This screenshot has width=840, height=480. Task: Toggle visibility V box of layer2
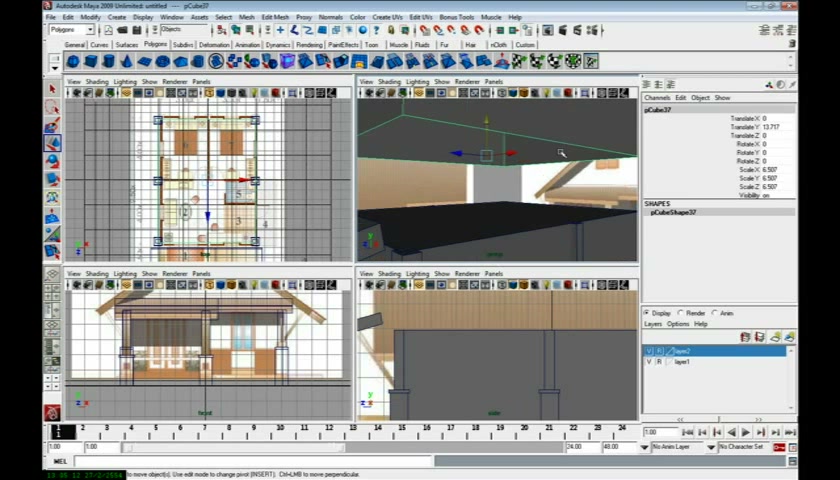coord(649,351)
